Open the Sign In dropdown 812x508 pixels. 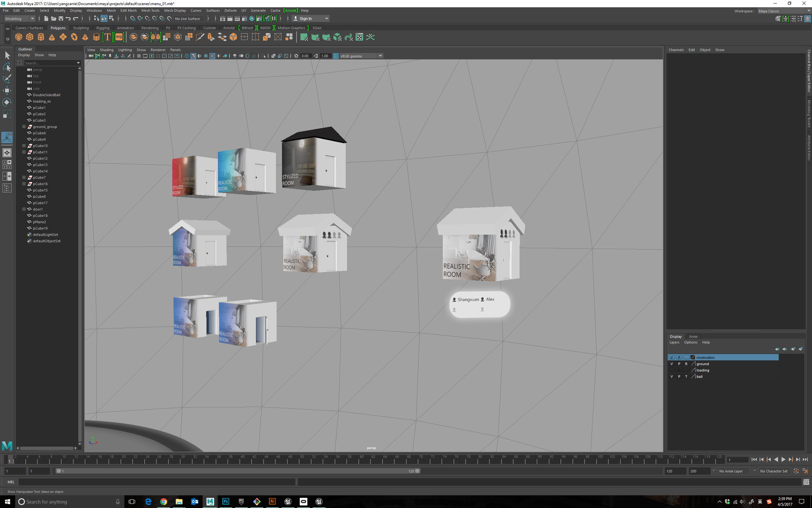tap(311, 19)
